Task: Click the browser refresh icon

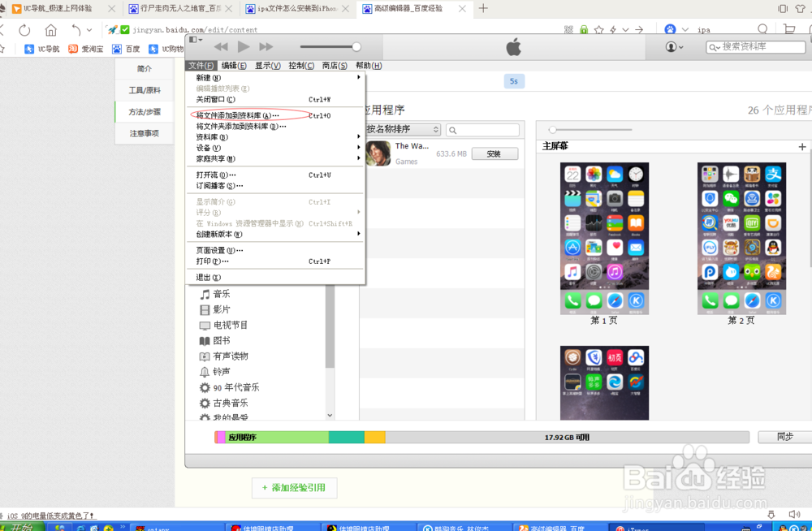Action: (24, 30)
